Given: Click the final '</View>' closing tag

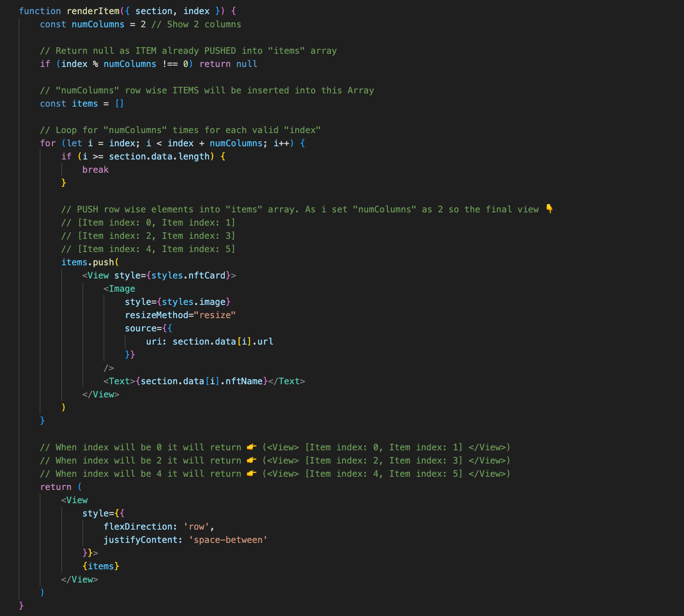Looking at the screenshot, I should (x=80, y=579).
